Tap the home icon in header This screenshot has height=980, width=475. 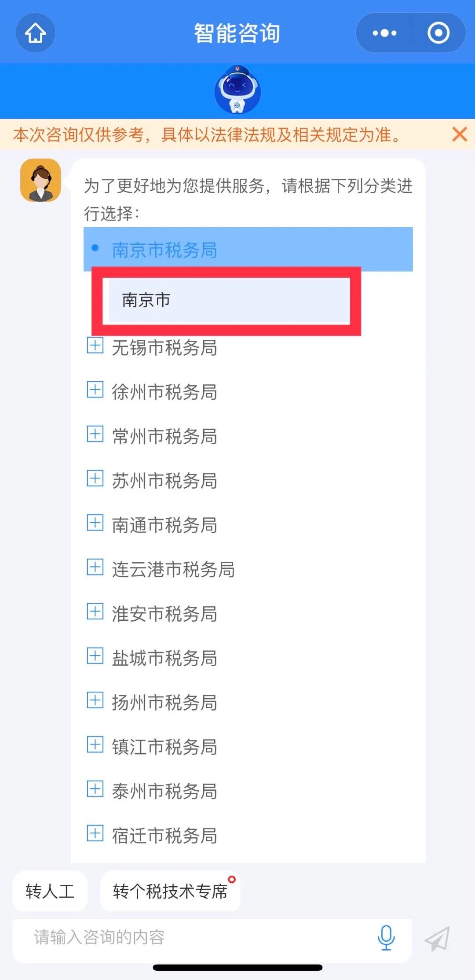click(x=35, y=33)
